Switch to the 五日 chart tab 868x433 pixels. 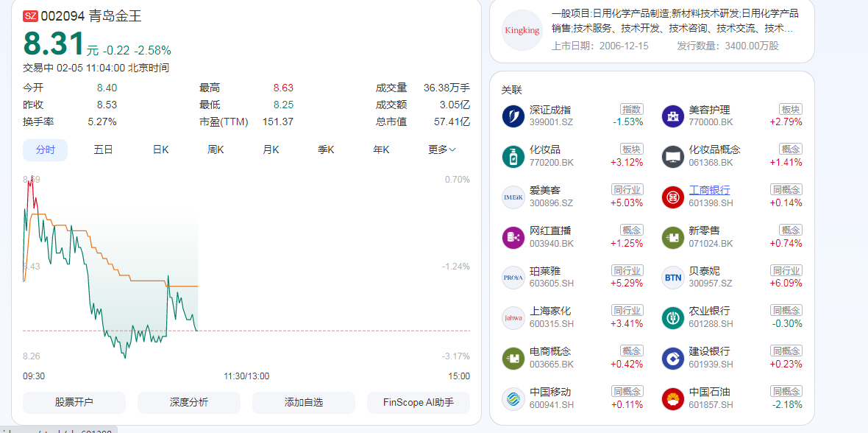click(104, 149)
